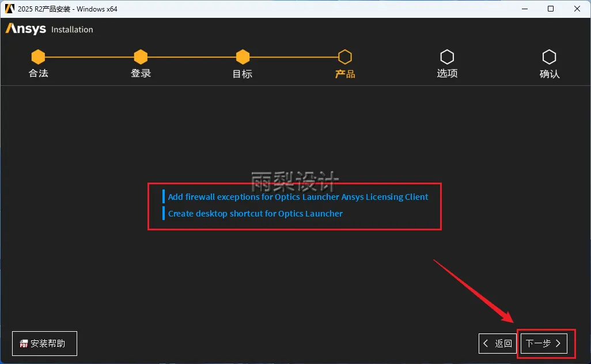
Task: Go back with the 返回 button
Action: (x=497, y=343)
